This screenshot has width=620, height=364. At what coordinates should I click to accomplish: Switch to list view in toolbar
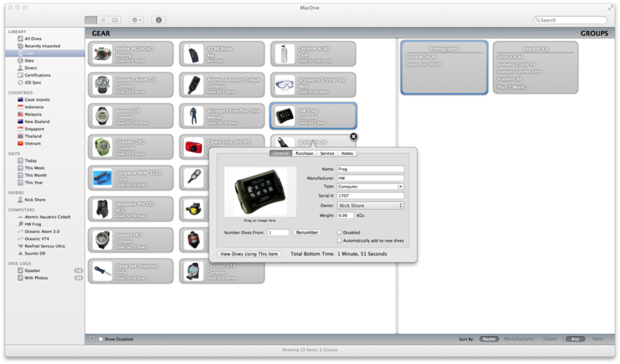click(x=103, y=20)
